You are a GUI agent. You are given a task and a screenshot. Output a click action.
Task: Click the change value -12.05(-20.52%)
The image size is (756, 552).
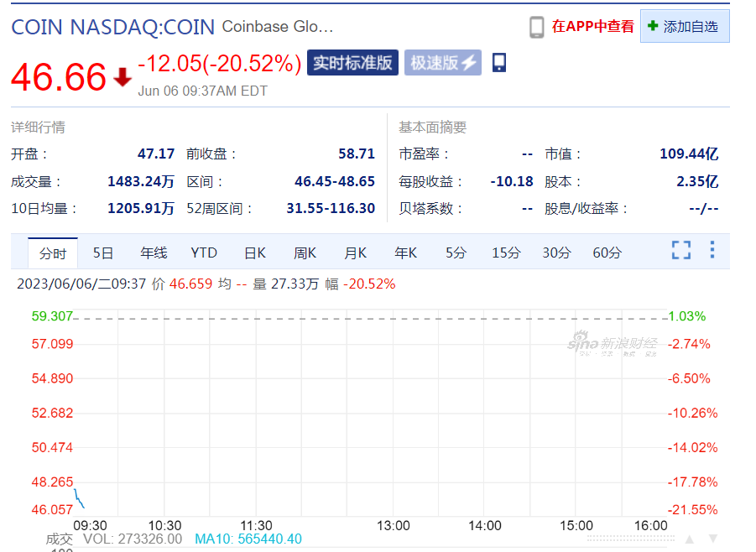click(x=220, y=64)
